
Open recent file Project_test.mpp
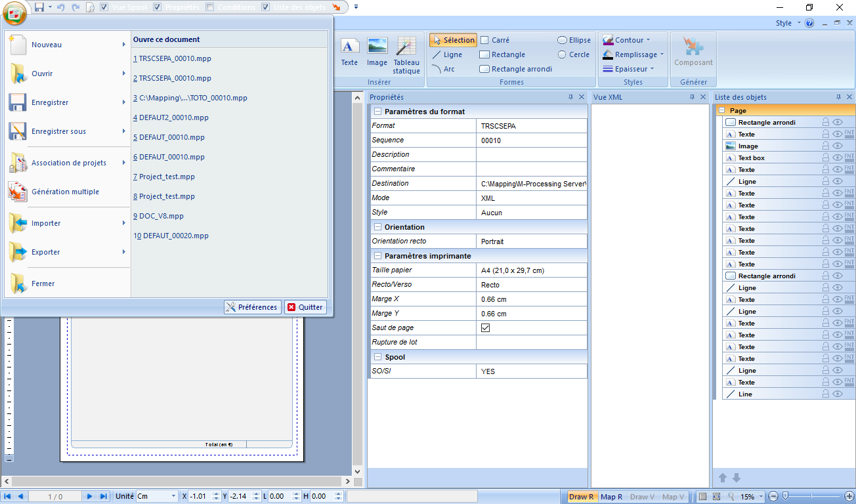point(166,177)
